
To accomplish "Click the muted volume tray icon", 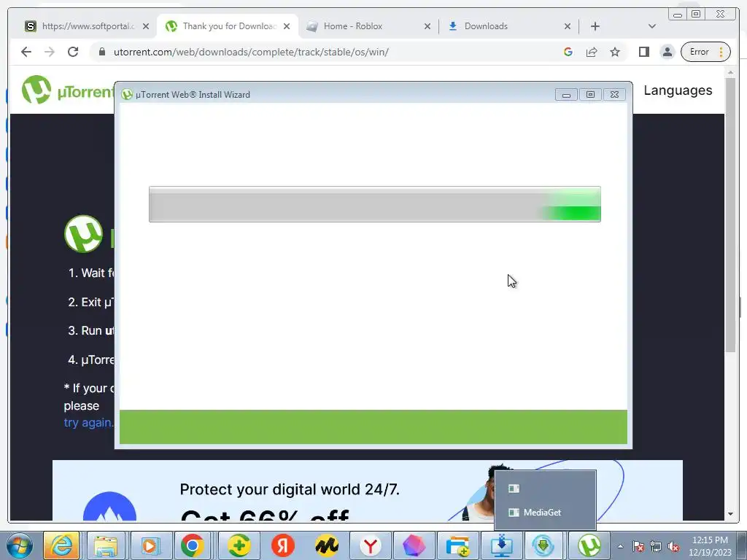I will point(673,546).
